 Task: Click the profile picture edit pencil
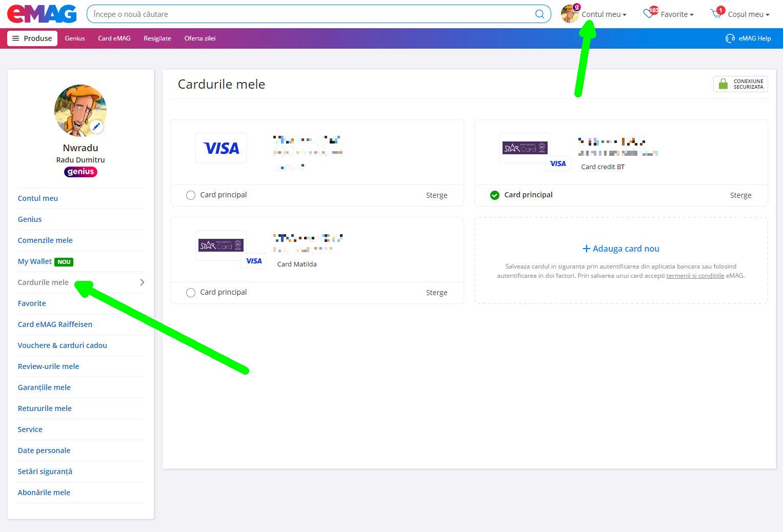pos(96,126)
